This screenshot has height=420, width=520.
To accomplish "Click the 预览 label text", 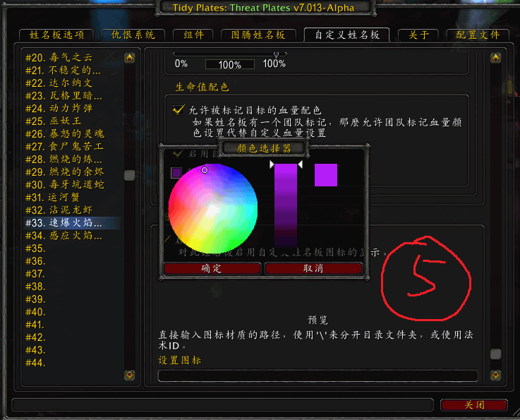I will [x=318, y=320].
